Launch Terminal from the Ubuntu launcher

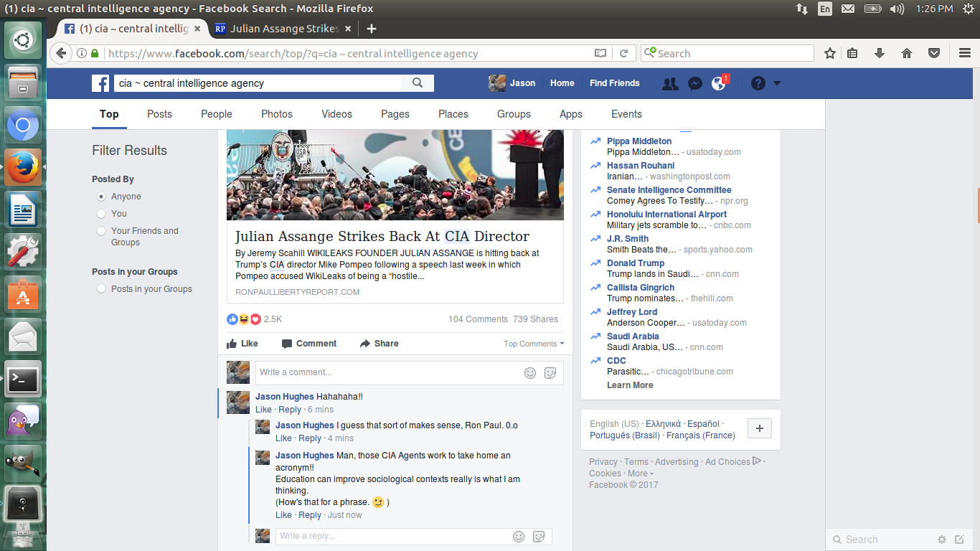click(23, 378)
